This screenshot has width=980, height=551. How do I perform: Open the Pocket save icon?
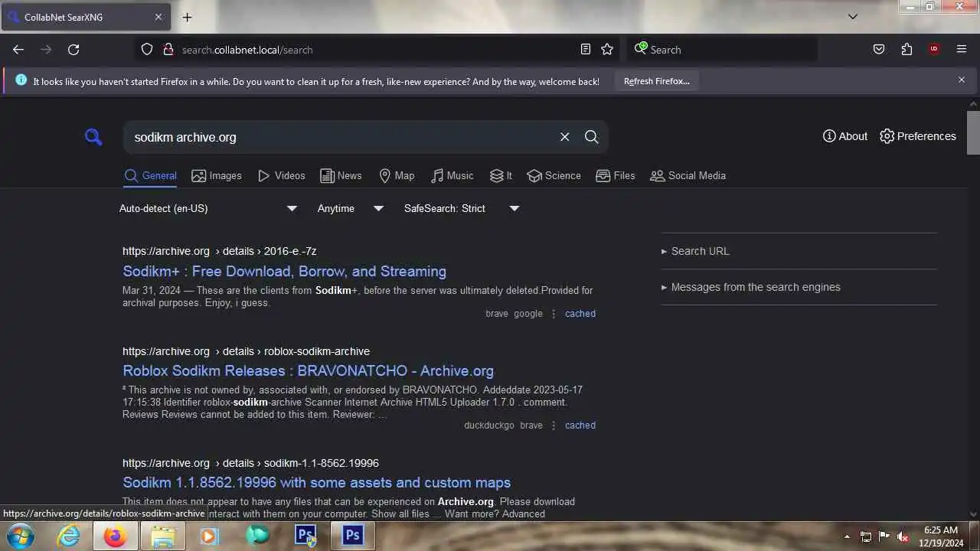click(879, 50)
